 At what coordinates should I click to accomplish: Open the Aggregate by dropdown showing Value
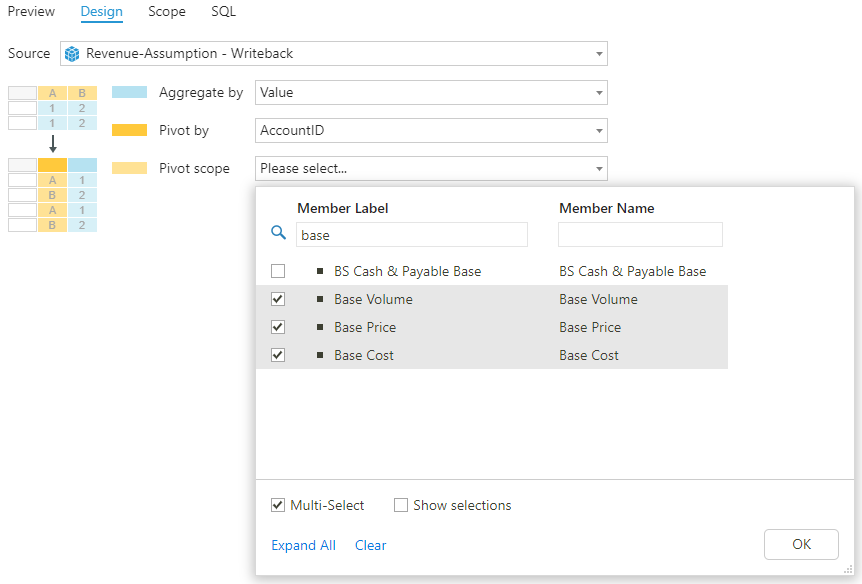[x=598, y=92]
